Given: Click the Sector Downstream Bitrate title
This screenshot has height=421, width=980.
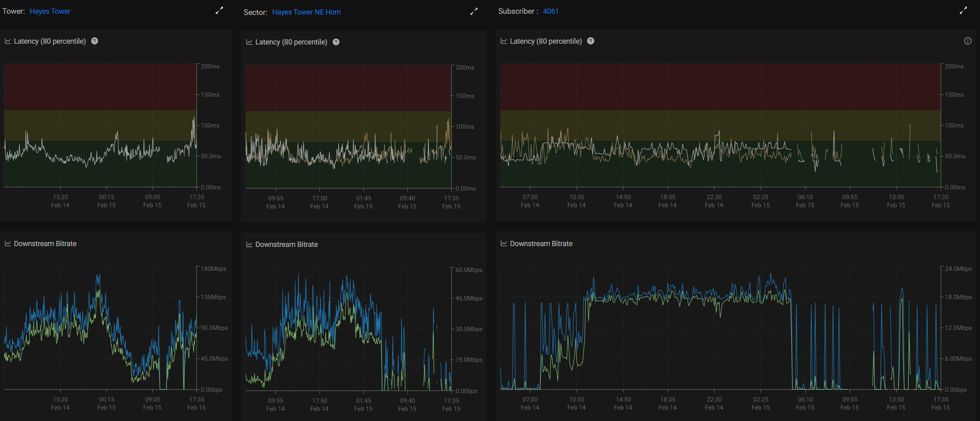Looking at the screenshot, I should [x=286, y=245].
